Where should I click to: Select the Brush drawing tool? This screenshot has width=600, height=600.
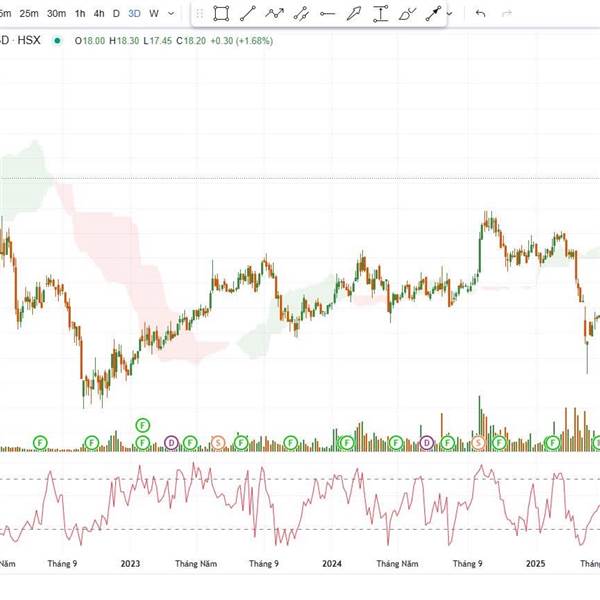[x=407, y=14]
